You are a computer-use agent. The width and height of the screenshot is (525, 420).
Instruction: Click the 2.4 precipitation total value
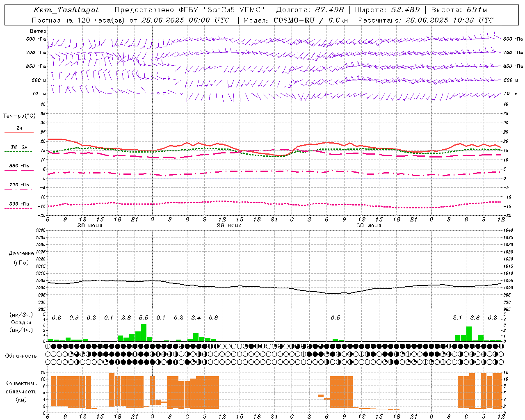pos(196,318)
